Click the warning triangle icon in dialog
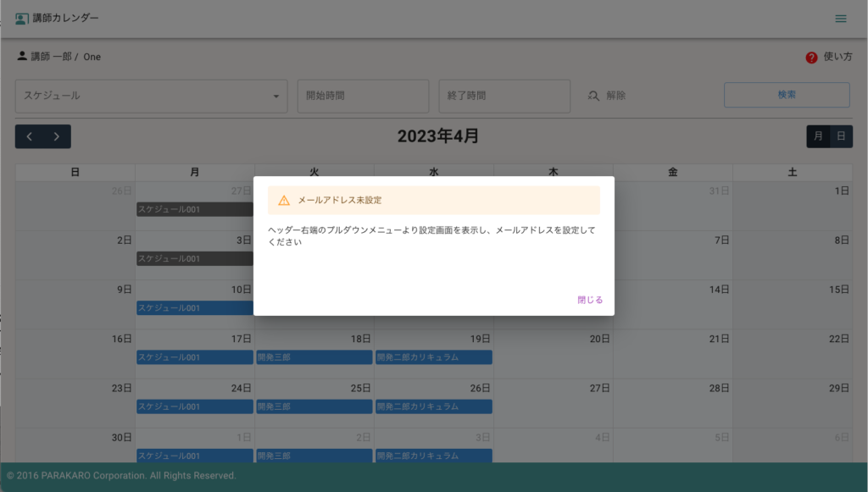The image size is (868, 492). [x=283, y=201]
